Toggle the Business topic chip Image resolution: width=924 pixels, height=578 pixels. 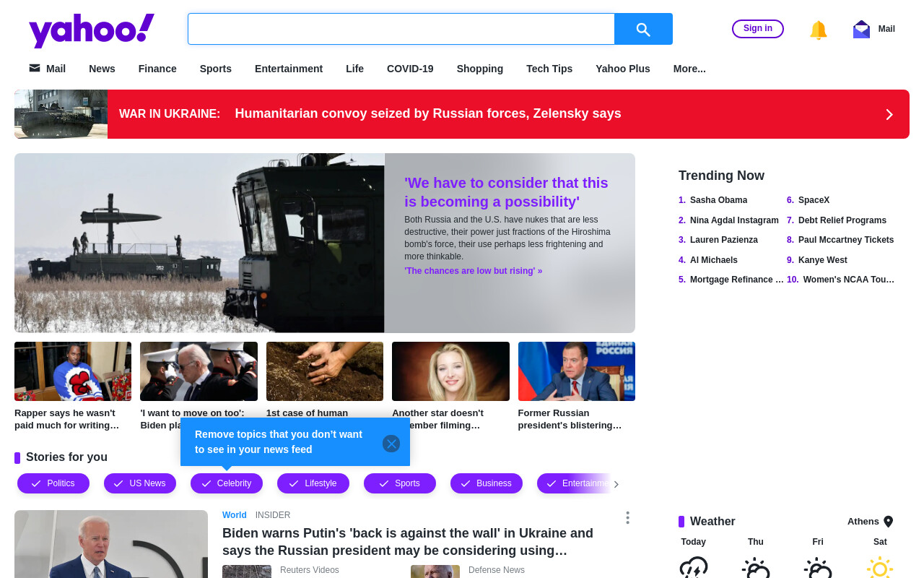pyautogui.click(x=487, y=483)
